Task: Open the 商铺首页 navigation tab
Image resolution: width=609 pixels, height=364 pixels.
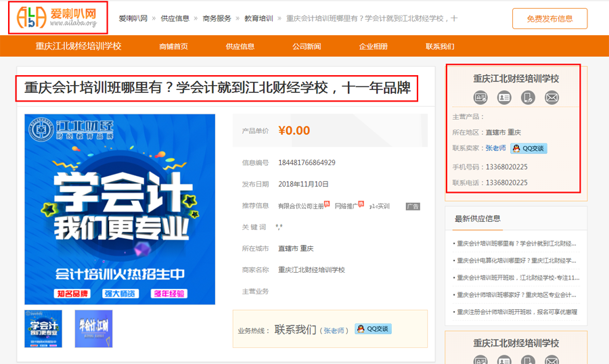Action: (174, 46)
